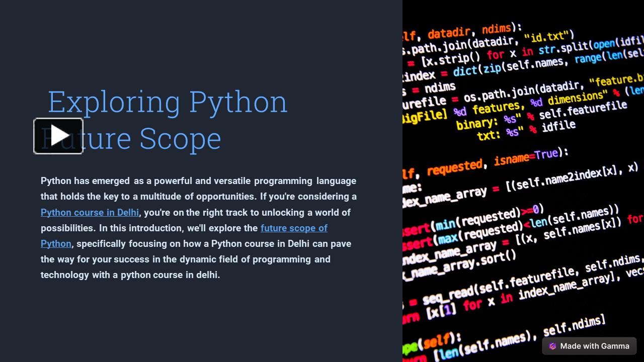Select the underlined 'Python' link text
Screen dimensions: 644x362
pyautogui.click(x=55, y=243)
